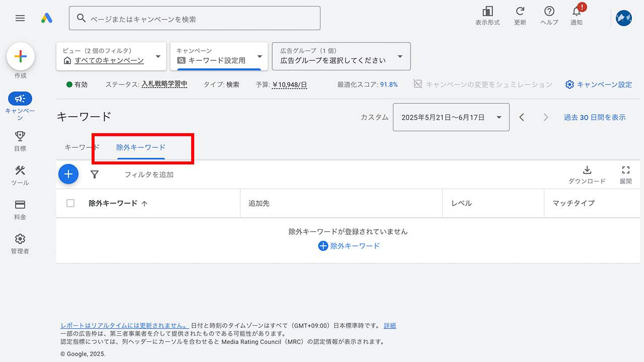The width and height of the screenshot is (644, 362).
Task: Open the date range dropdown 2025年5月21日～6月17日
Action: [451, 117]
